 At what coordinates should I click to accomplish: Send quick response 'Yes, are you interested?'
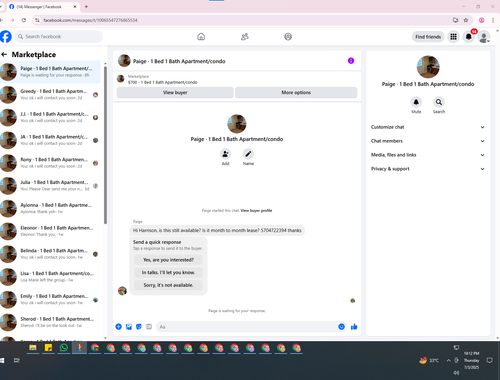(168, 260)
